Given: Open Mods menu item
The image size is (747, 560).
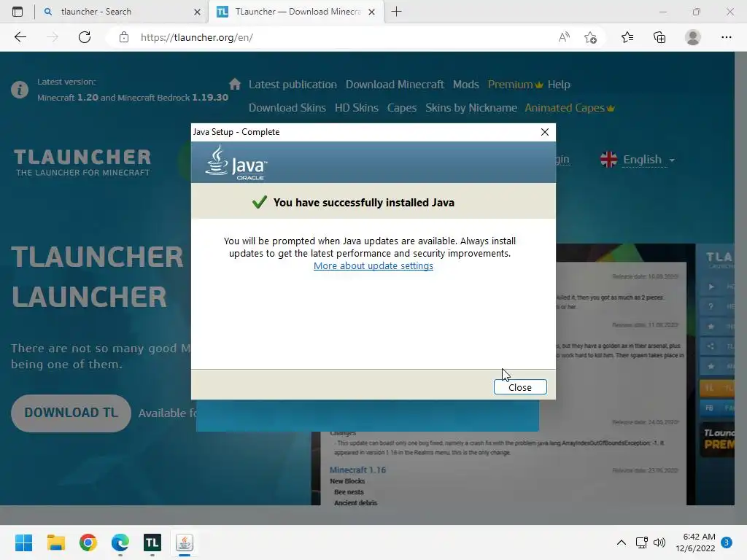Looking at the screenshot, I should (465, 85).
